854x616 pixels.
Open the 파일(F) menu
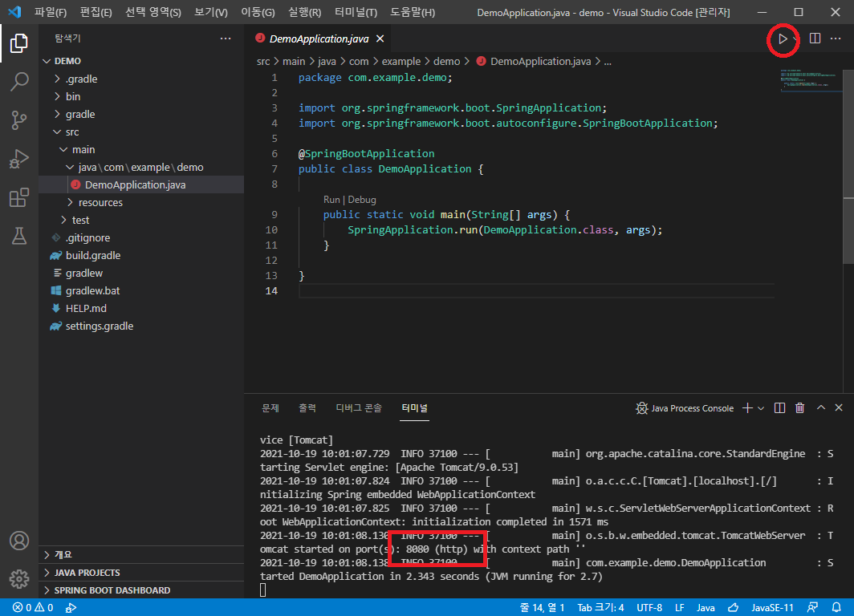(50, 12)
